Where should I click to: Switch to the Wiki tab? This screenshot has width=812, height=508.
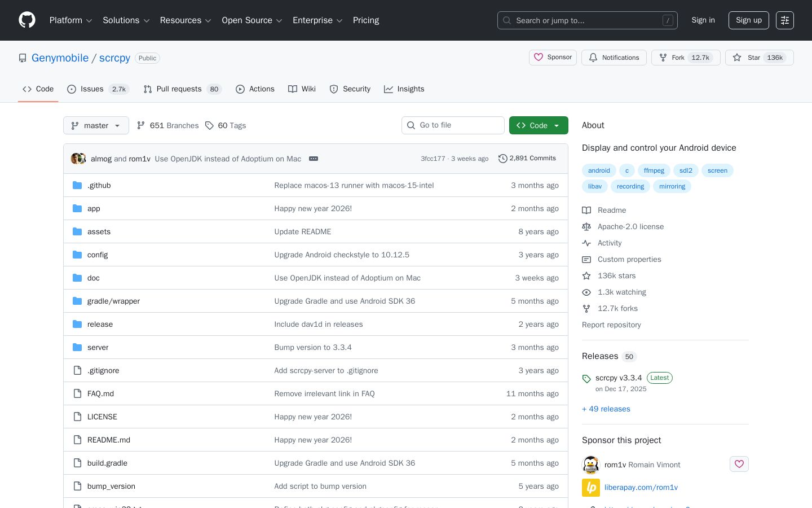point(302,89)
